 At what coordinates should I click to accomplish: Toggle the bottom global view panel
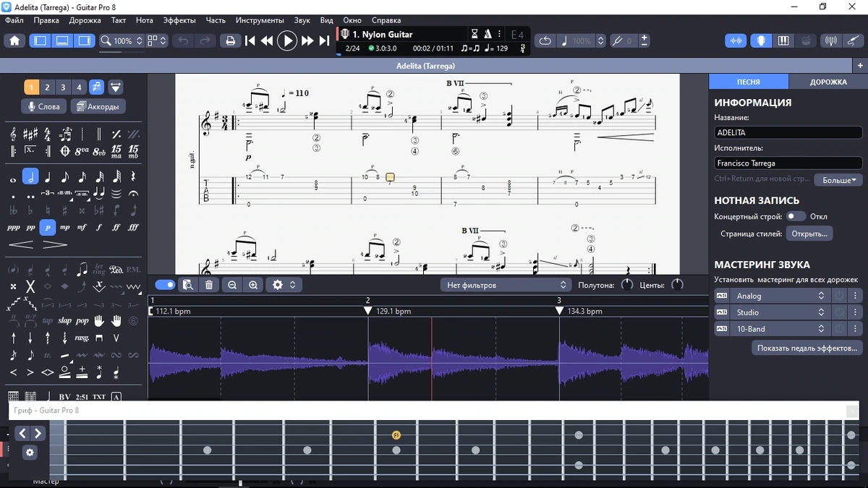tap(62, 40)
